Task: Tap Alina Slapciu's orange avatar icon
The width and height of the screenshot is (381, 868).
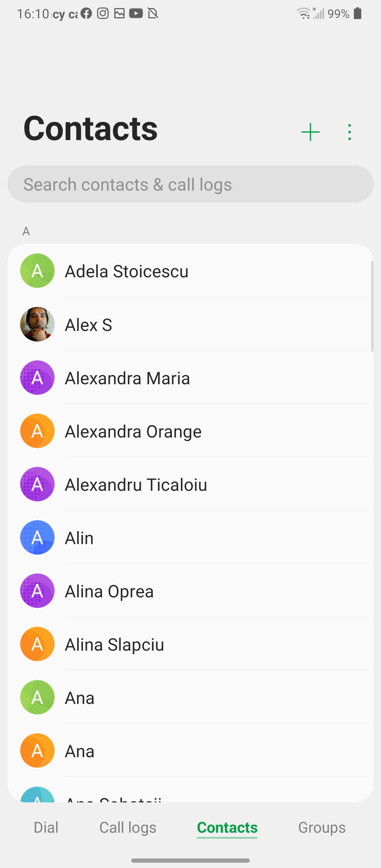Action: click(x=37, y=644)
